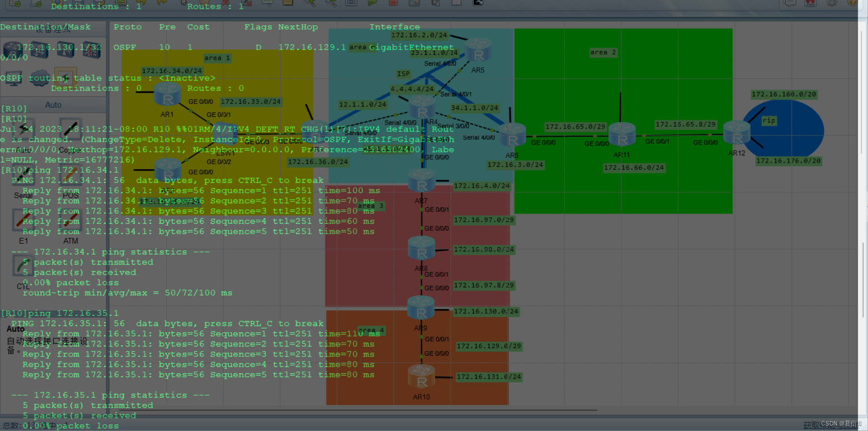Click the '172.16.2.0/24' network label
The image size is (868, 431).
click(x=419, y=35)
